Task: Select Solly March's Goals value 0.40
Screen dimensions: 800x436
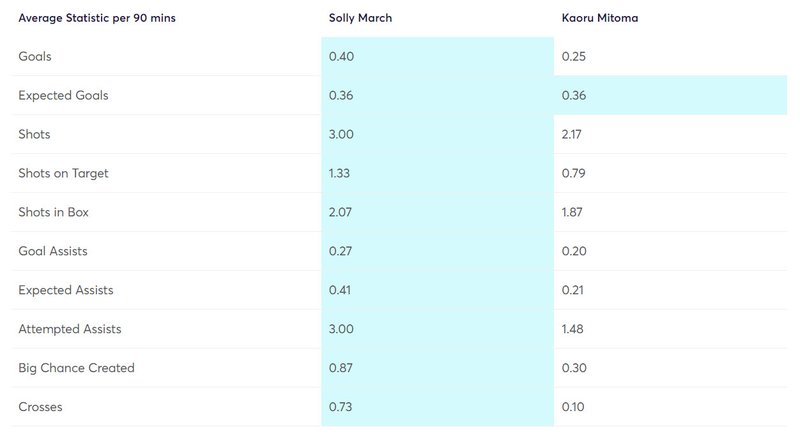Action: pyautogui.click(x=341, y=56)
